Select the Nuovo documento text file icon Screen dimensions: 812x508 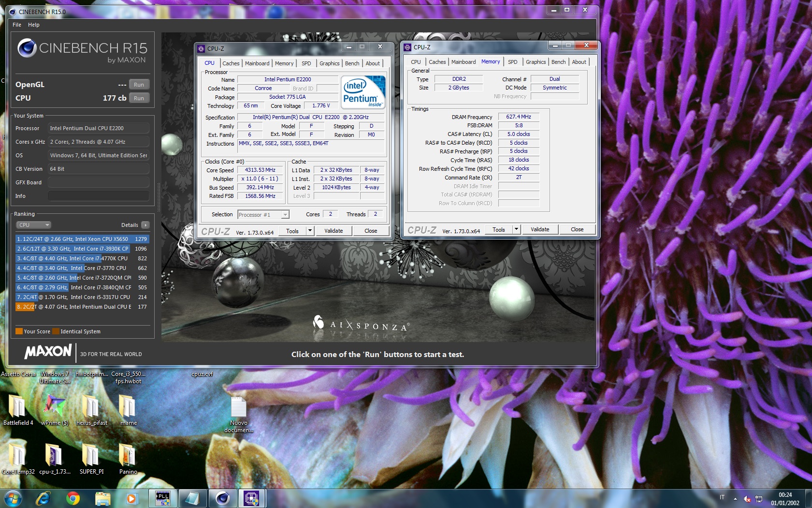[x=239, y=414]
